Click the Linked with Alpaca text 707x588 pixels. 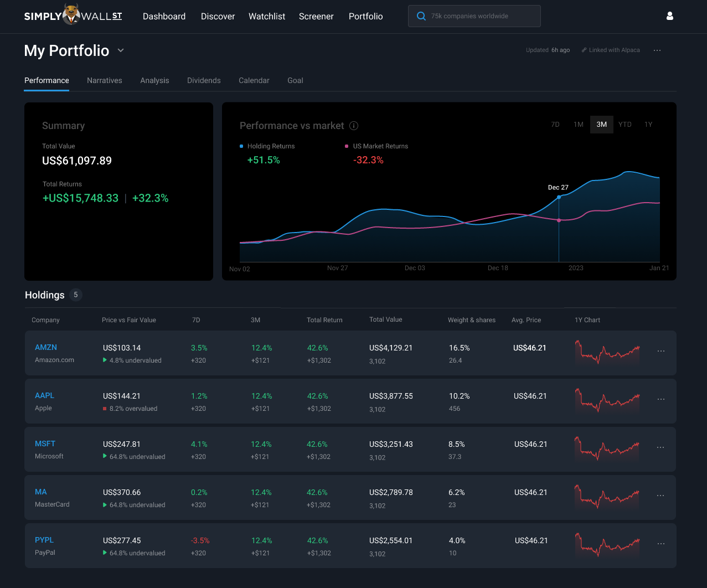point(615,50)
